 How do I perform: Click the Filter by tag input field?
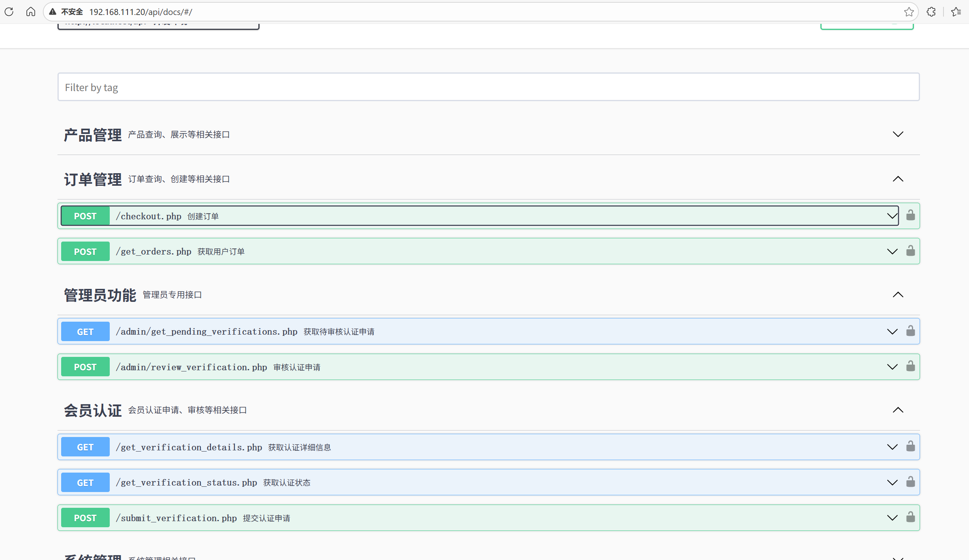pos(488,87)
